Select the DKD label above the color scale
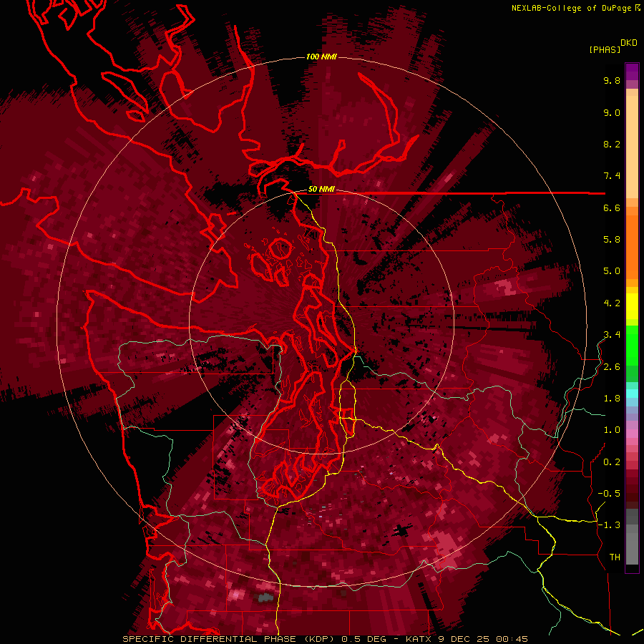The width and height of the screenshot is (644, 644). (x=629, y=43)
